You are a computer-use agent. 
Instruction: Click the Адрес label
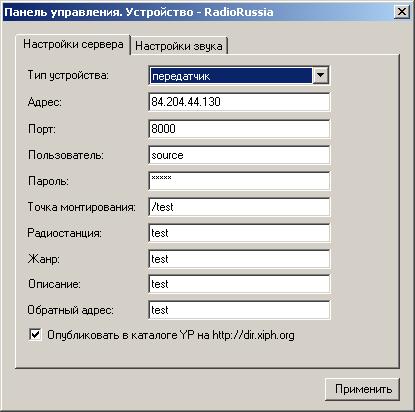45,102
